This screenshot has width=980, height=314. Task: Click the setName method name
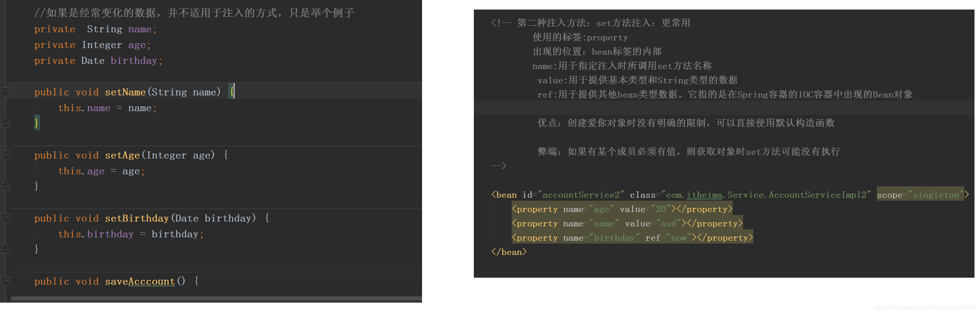tap(125, 92)
